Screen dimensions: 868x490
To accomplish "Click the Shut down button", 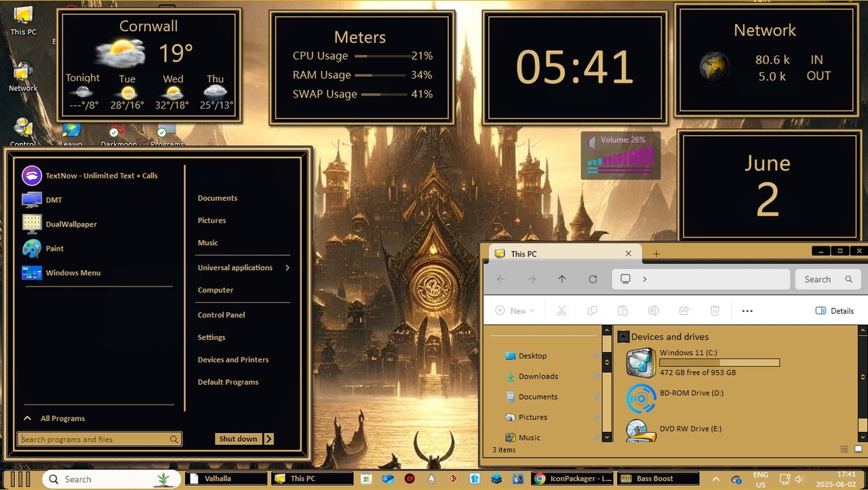I will pos(238,439).
